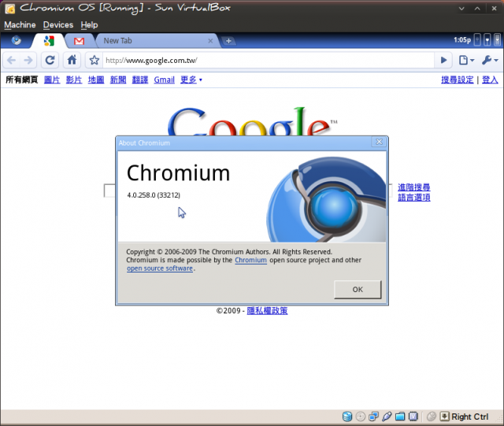Click VirtualBox optical disc status icon

click(361, 417)
